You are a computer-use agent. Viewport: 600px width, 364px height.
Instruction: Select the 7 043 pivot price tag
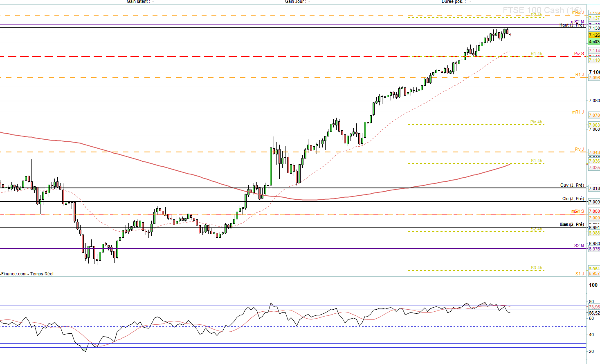point(594,153)
